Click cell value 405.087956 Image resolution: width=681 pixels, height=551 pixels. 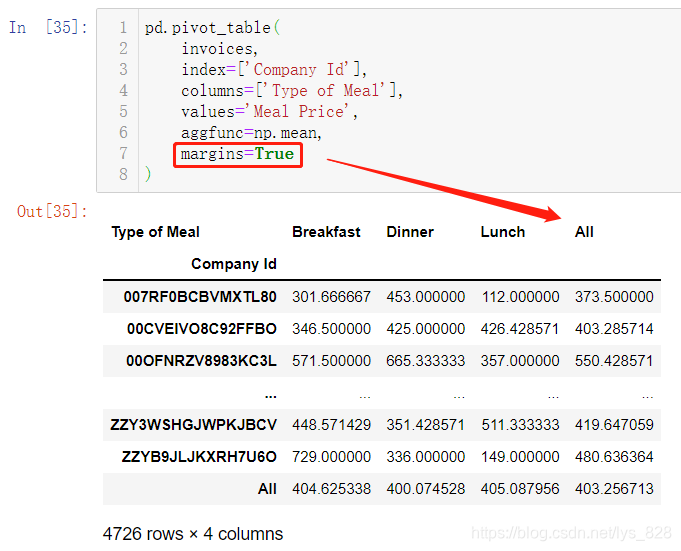(x=520, y=489)
